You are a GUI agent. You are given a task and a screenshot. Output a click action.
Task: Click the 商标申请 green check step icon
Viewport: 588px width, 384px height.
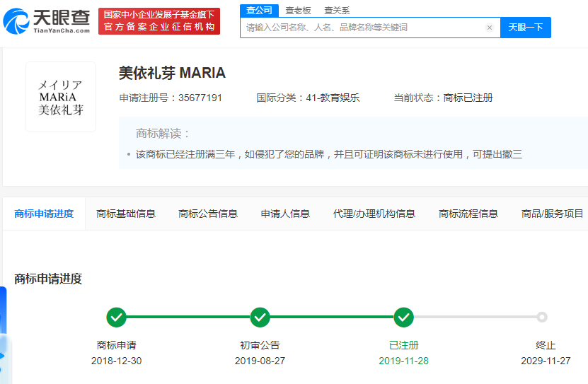pyautogui.click(x=116, y=318)
